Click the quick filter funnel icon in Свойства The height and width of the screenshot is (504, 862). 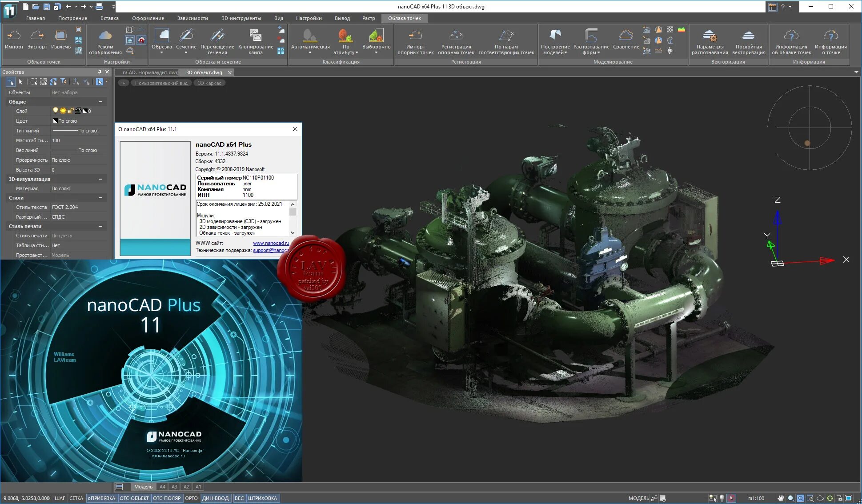pyautogui.click(x=64, y=82)
